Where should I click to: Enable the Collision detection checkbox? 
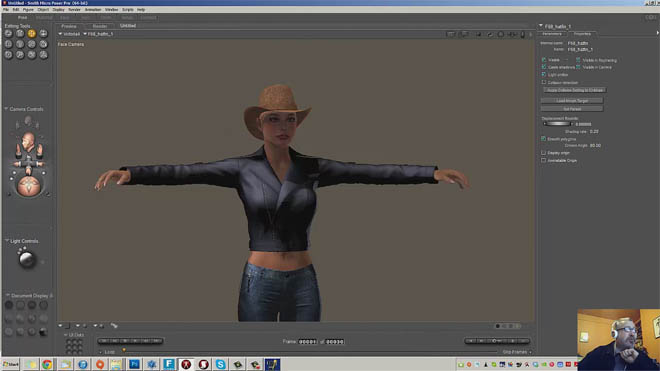[544, 83]
